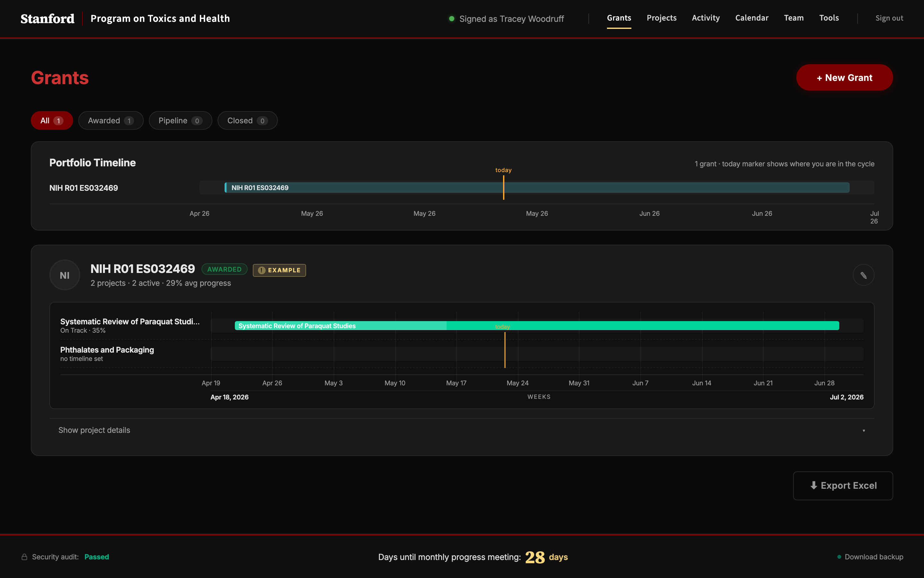Expand Show project details
This screenshot has height=578, width=924.
click(x=462, y=430)
